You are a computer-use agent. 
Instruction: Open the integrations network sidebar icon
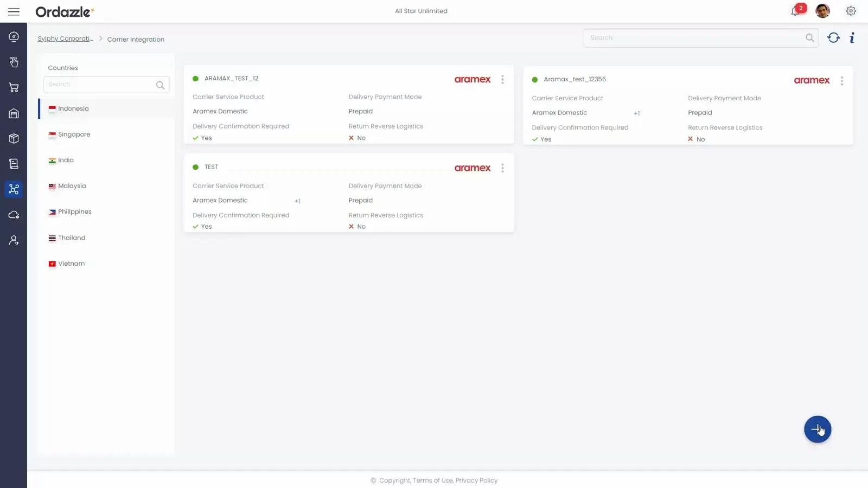14,189
